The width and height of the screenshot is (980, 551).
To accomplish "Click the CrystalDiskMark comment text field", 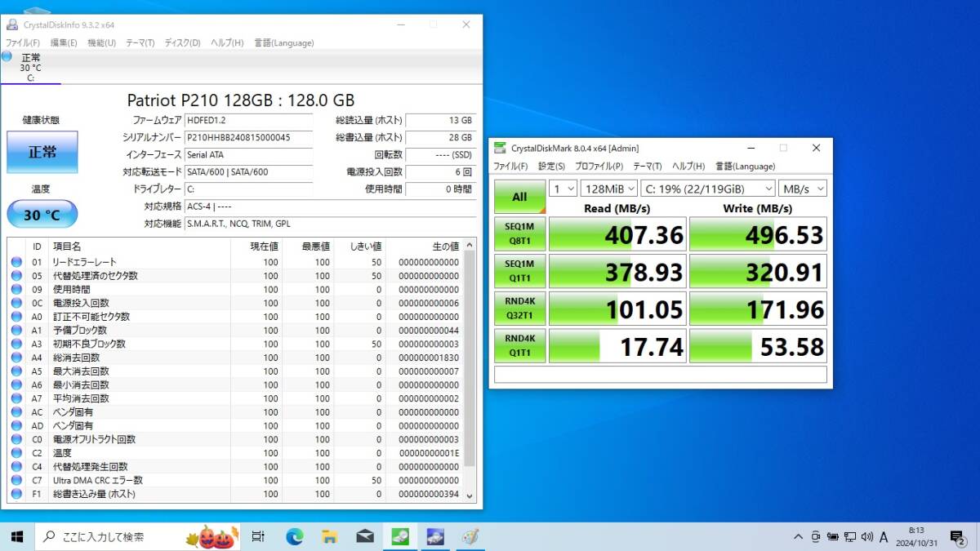I will pyautogui.click(x=661, y=374).
